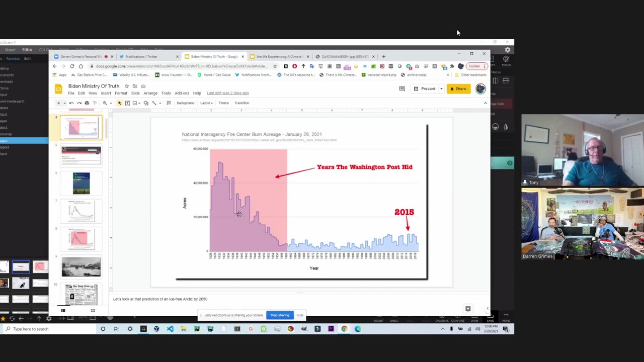Click Chrome's home icon
The image size is (644, 362).
(x=80, y=66)
